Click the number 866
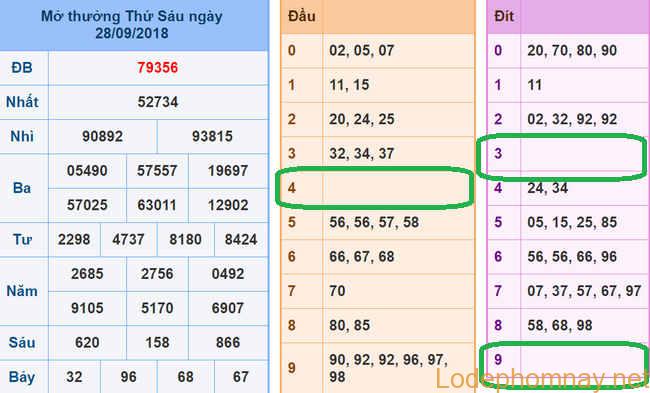The height and width of the screenshot is (393, 650). [228, 343]
